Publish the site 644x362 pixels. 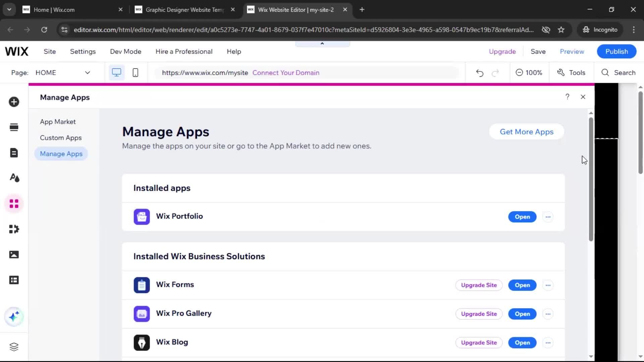click(616, 52)
